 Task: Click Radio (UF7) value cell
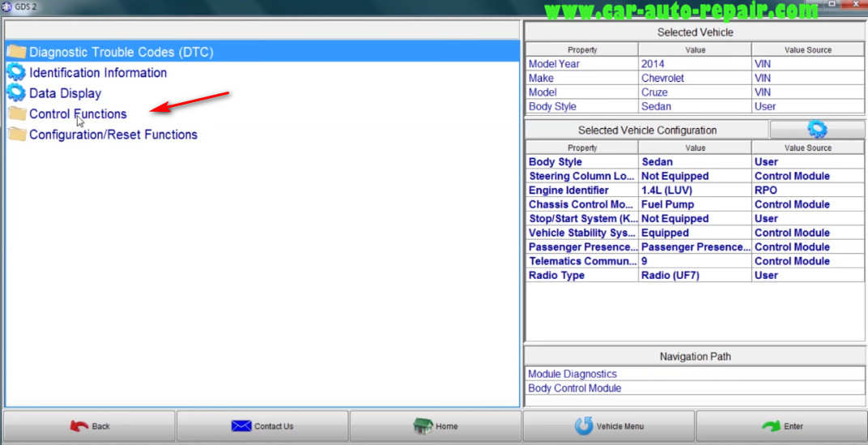click(695, 276)
